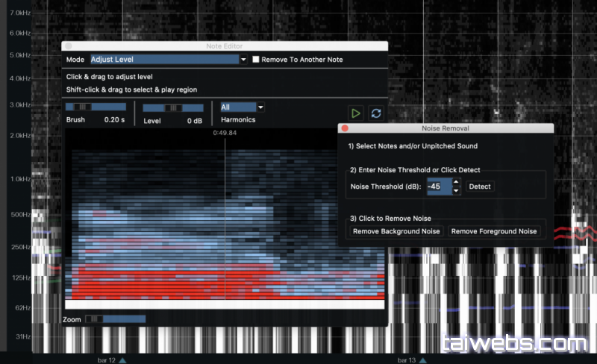Click Remove Background Noise button
597x364 pixels.
397,231
